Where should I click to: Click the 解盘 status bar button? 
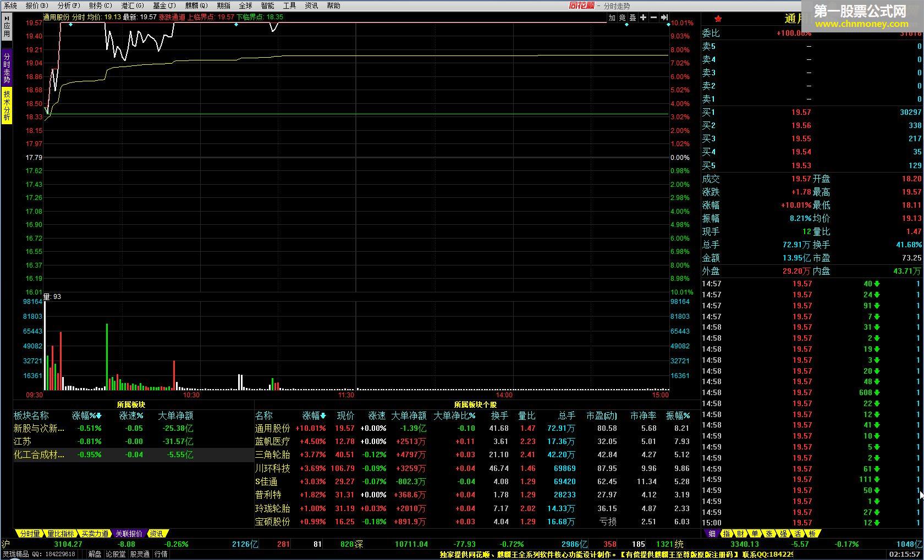pyautogui.click(x=95, y=555)
